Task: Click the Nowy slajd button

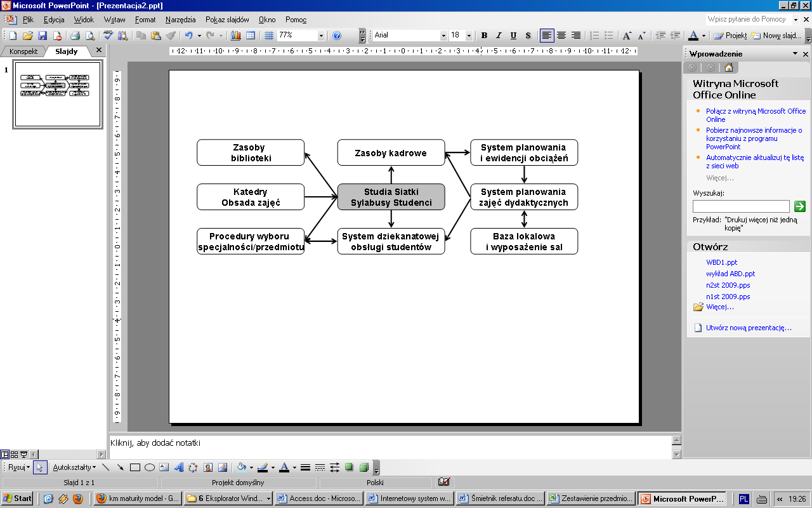Action: click(x=776, y=36)
